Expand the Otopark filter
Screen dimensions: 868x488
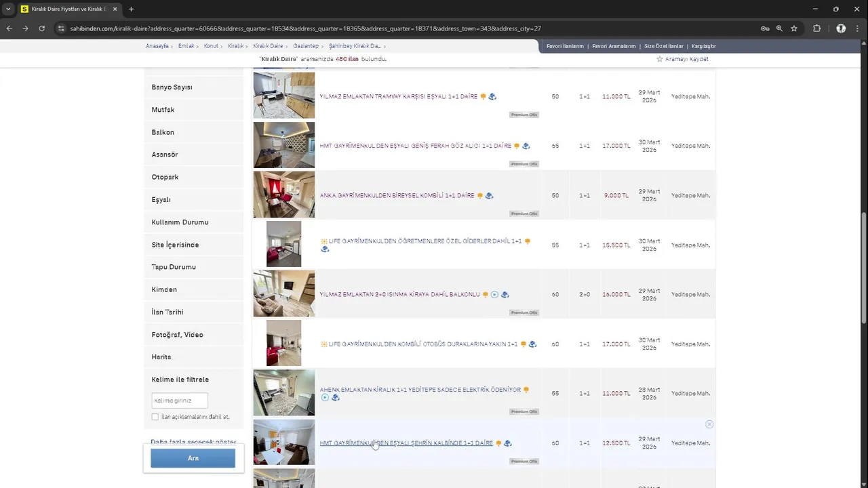[194, 177]
